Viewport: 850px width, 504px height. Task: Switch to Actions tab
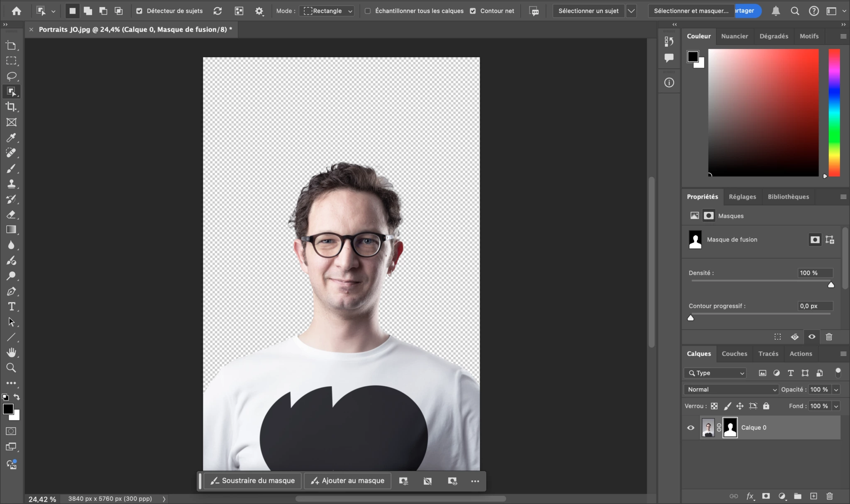(x=801, y=354)
